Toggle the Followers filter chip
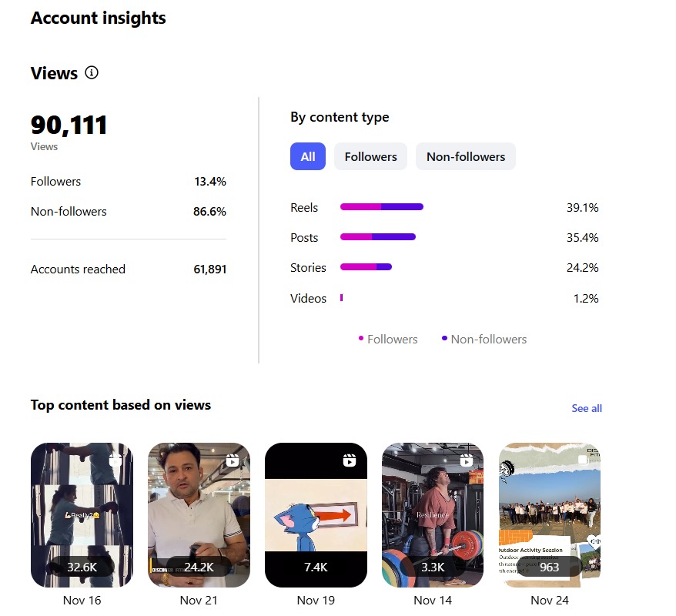676x616 pixels. click(x=370, y=156)
